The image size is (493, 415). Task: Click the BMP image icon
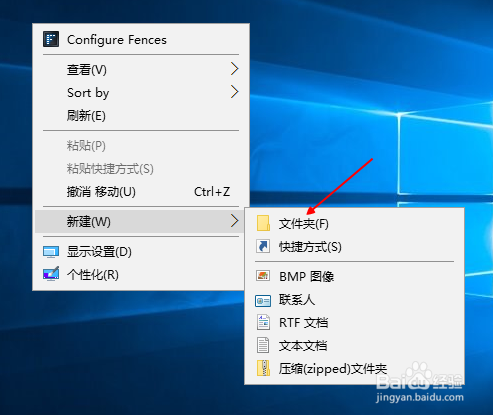point(263,276)
